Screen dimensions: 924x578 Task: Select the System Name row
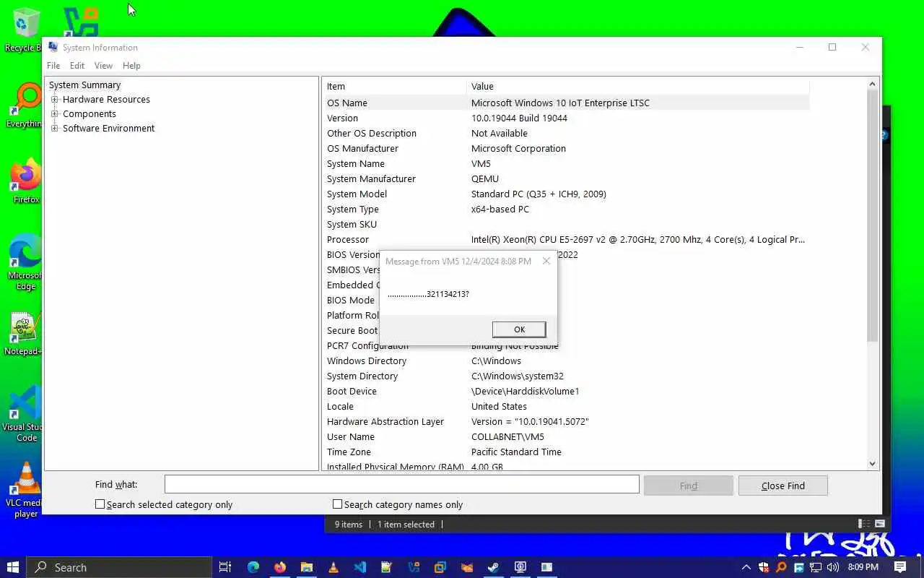566,164
